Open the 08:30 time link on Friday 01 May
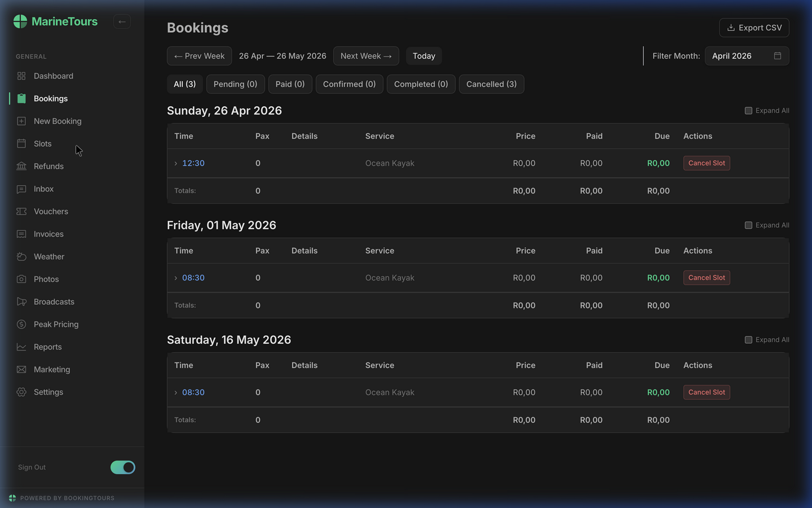This screenshot has width=812, height=508. tap(193, 278)
